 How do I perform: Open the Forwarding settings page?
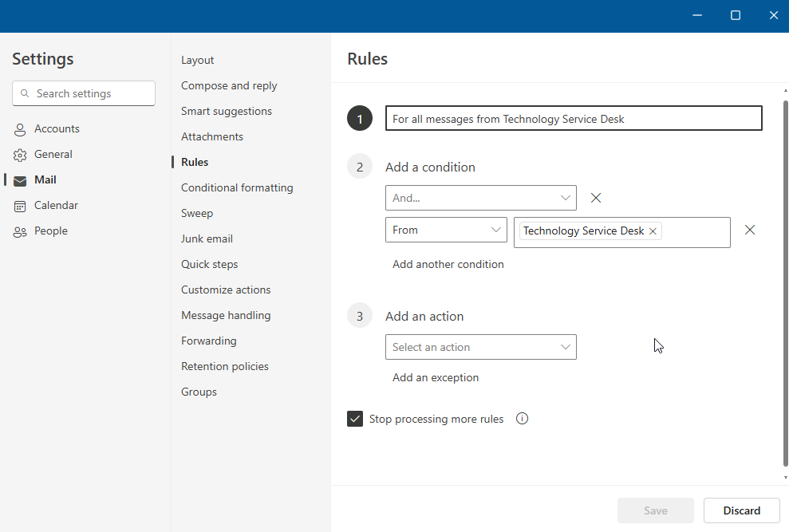click(208, 341)
